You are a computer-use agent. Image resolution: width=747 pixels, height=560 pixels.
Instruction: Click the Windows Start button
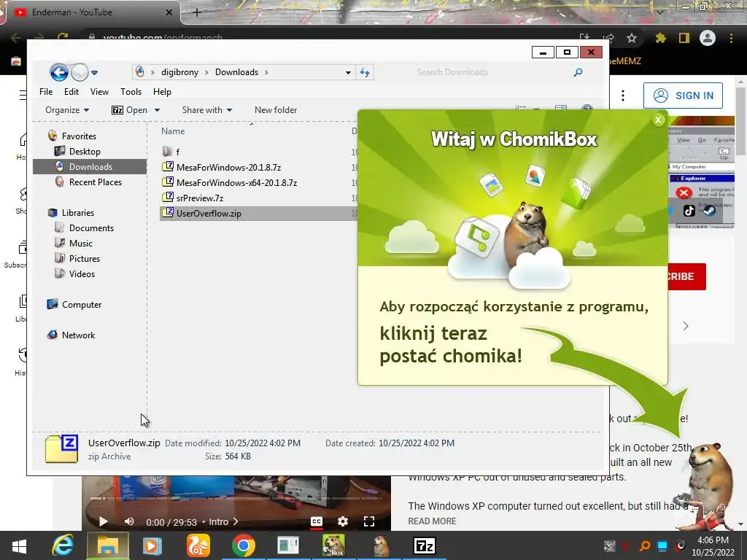coord(19,546)
